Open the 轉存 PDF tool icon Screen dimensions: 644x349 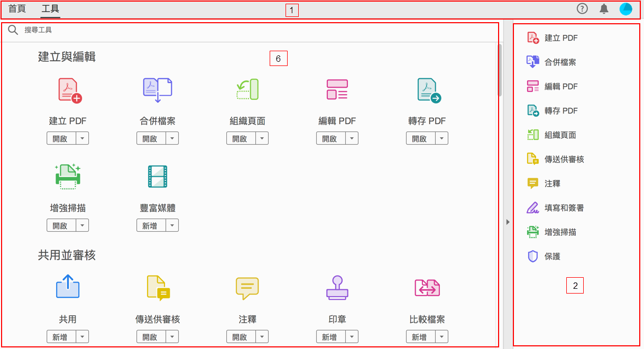[427, 89]
